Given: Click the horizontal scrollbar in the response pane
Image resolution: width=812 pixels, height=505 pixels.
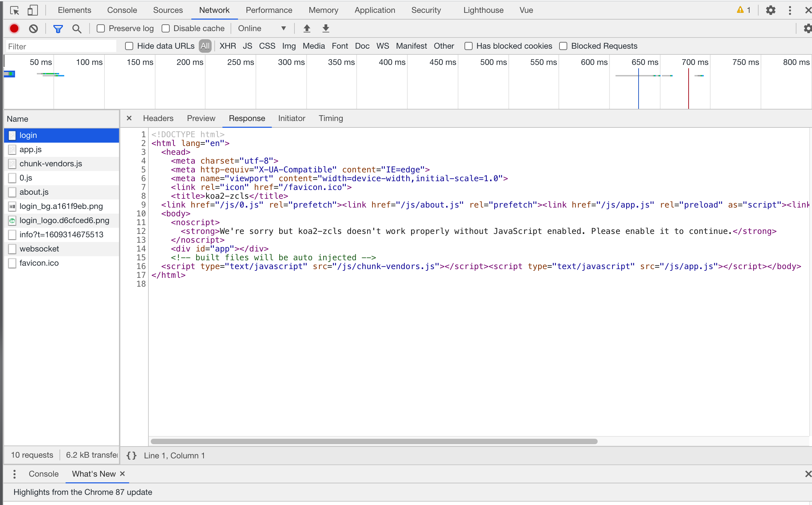Looking at the screenshot, I should tap(374, 441).
